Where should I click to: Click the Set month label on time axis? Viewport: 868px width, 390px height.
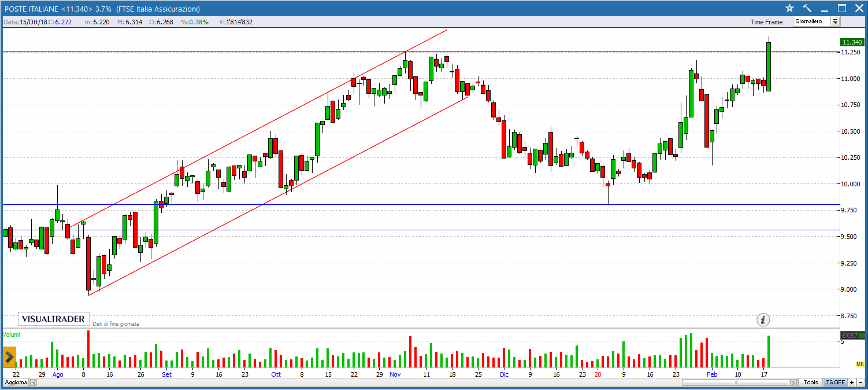click(x=166, y=374)
